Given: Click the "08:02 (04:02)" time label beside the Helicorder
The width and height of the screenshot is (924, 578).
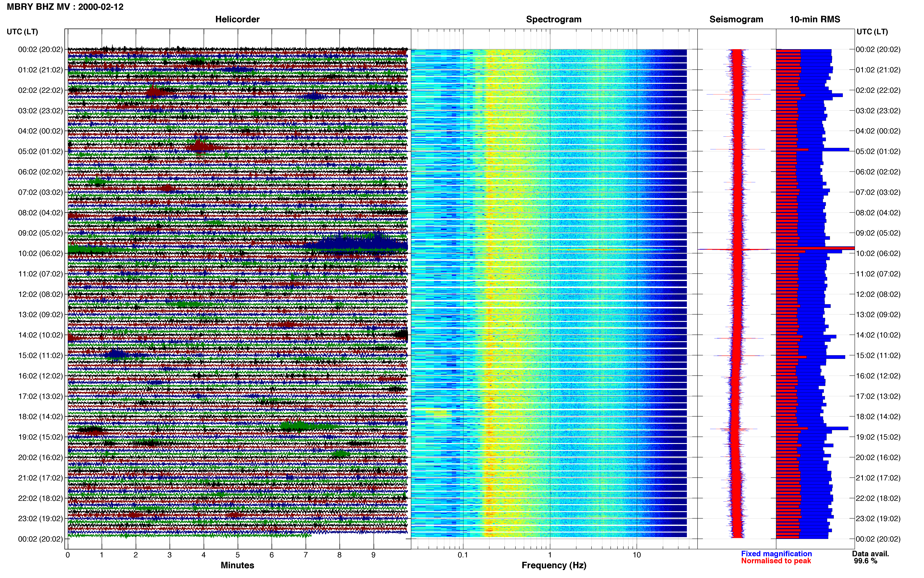Looking at the screenshot, I should [x=40, y=212].
